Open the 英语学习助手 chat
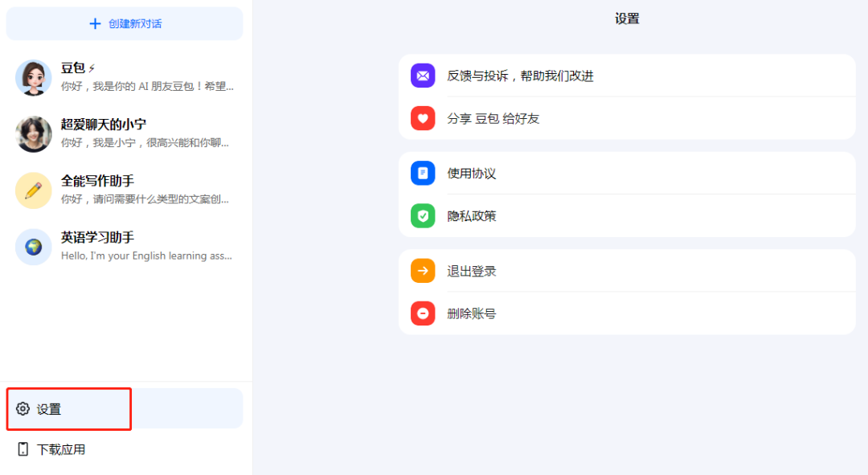This screenshot has width=868, height=475. tap(125, 247)
